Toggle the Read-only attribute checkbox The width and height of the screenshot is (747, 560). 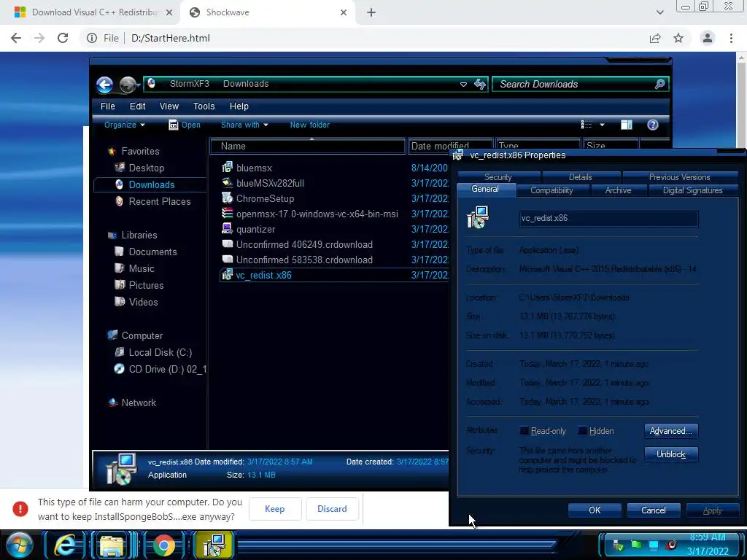[524, 431]
